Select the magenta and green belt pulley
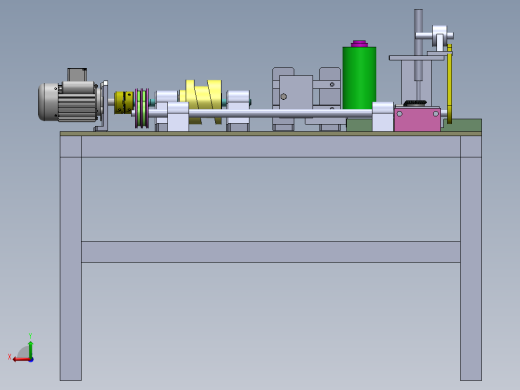Image resolution: width=520 pixels, height=390 pixels. click(142, 108)
